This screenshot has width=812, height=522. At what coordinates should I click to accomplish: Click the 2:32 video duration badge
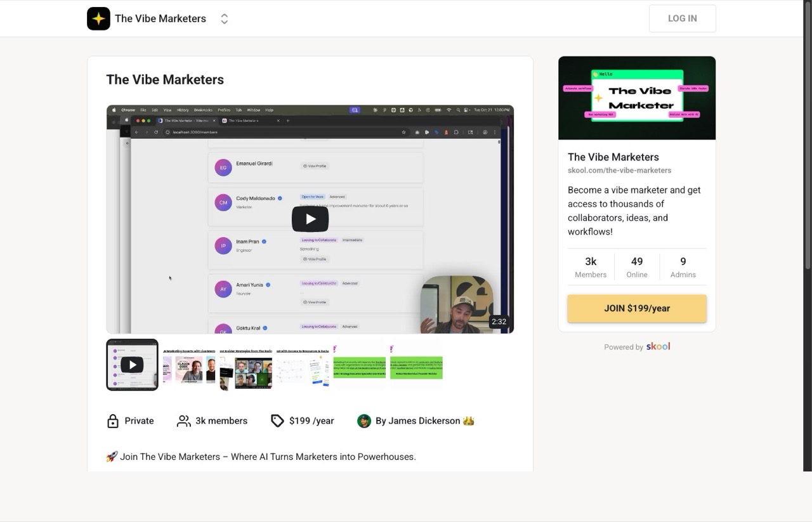pos(499,322)
